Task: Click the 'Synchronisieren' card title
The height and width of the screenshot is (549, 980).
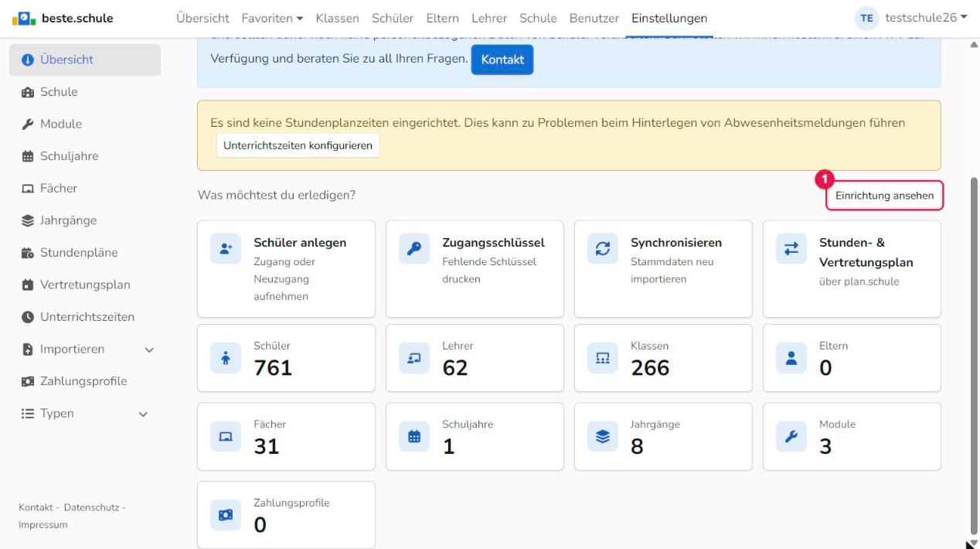Action: pyautogui.click(x=676, y=243)
